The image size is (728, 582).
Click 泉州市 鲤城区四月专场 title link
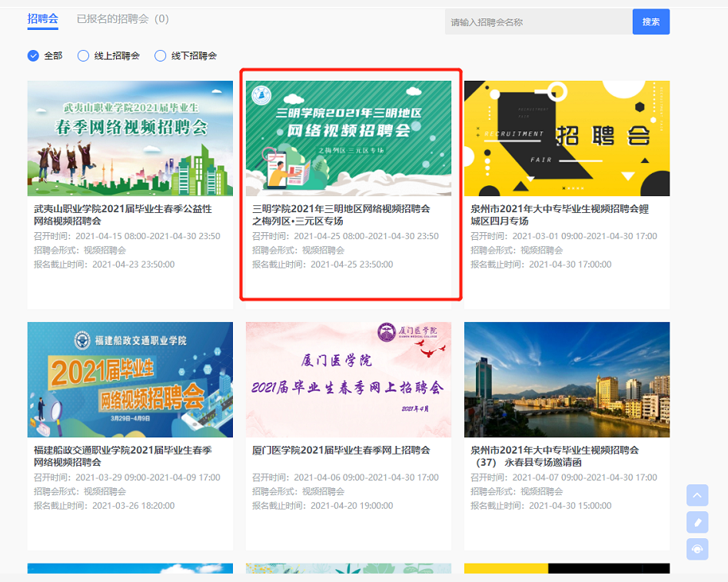pyautogui.click(x=560, y=215)
